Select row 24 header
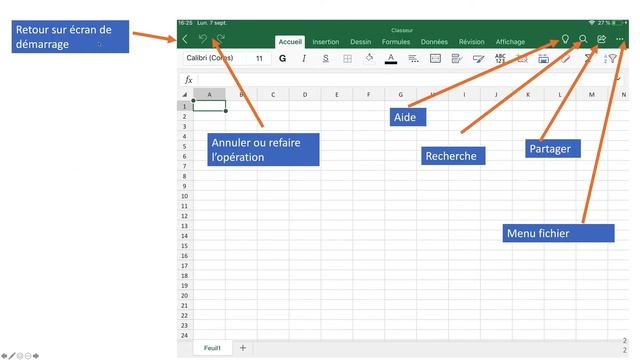 184,335
